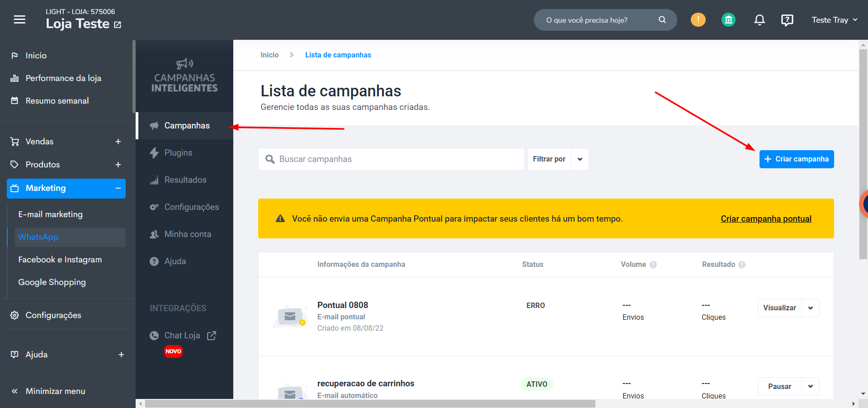Click the Chat Loja phone bubble icon
868x408 pixels.
pos(154,336)
